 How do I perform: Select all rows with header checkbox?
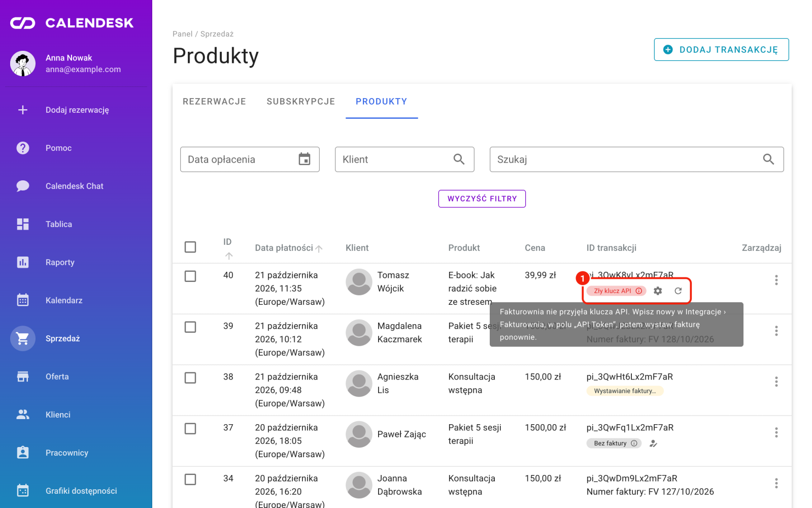pos(190,247)
